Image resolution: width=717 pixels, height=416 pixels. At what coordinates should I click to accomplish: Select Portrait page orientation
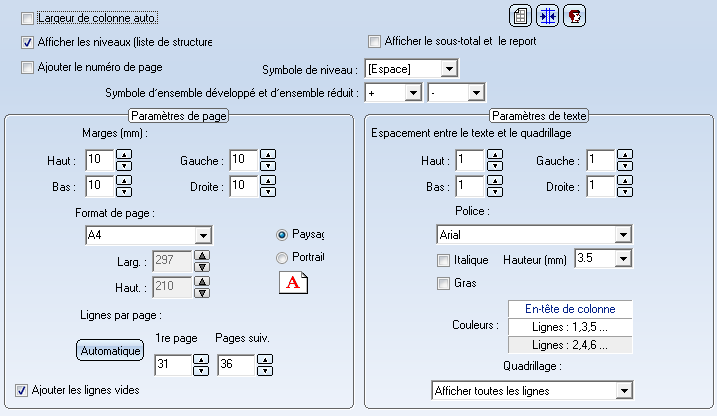click(x=283, y=257)
